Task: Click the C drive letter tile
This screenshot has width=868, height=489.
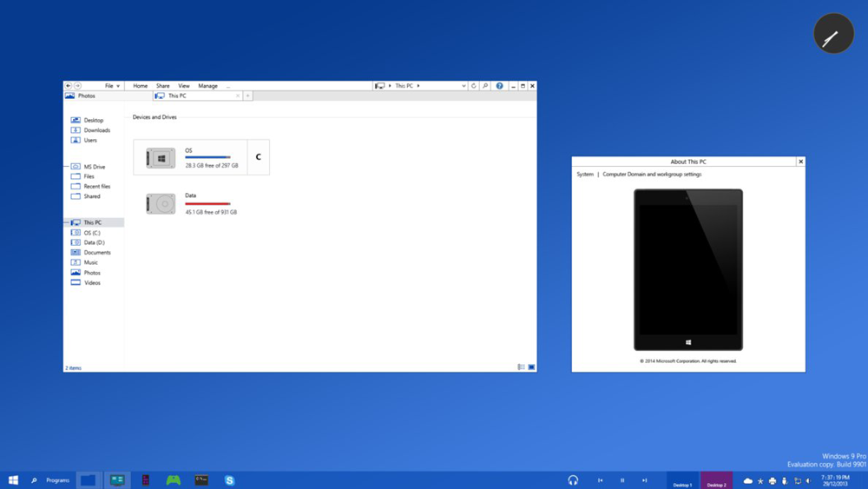Action: [259, 157]
